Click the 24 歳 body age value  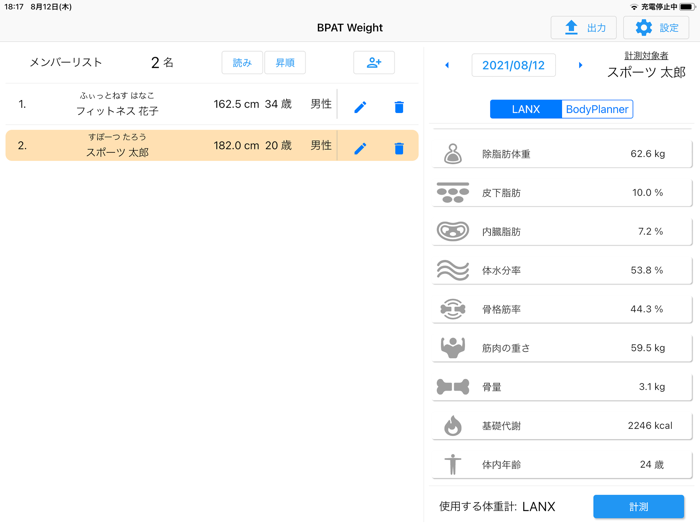click(x=652, y=464)
